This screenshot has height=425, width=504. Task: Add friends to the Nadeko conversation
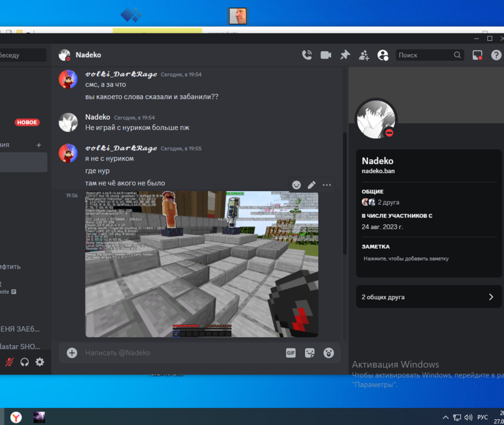click(x=364, y=55)
